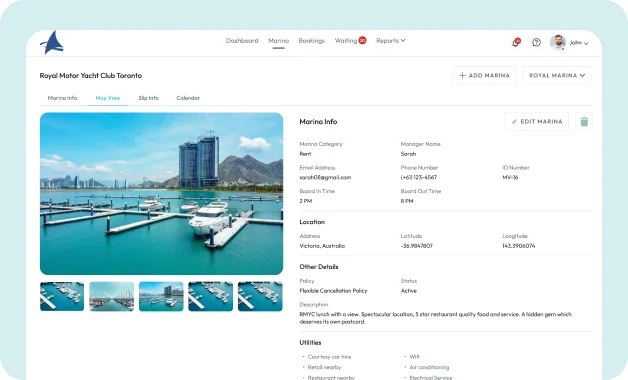Expand the John user menu chevron
This screenshot has width=628, height=380.
[586, 43]
